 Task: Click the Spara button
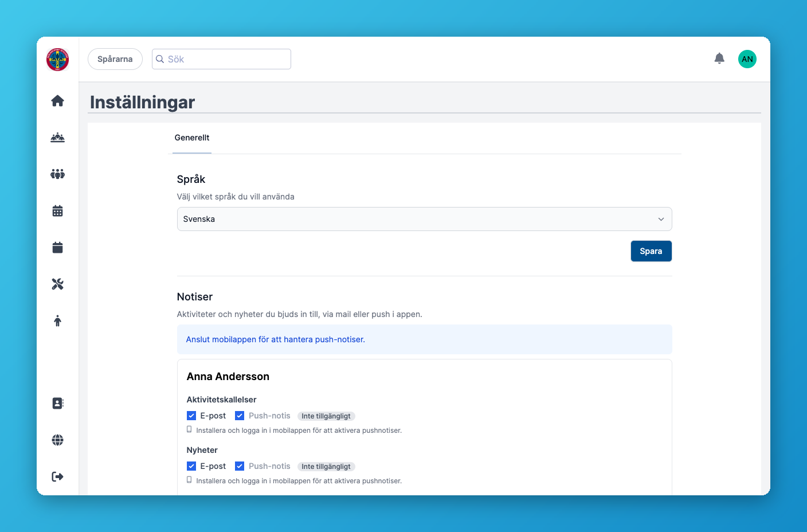[x=651, y=251]
